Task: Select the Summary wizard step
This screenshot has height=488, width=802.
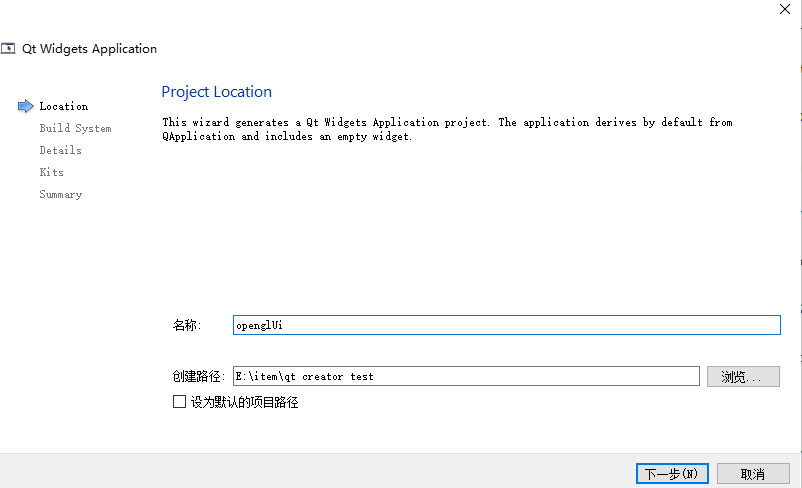Action: pyautogui.click(x=60, y=194)
